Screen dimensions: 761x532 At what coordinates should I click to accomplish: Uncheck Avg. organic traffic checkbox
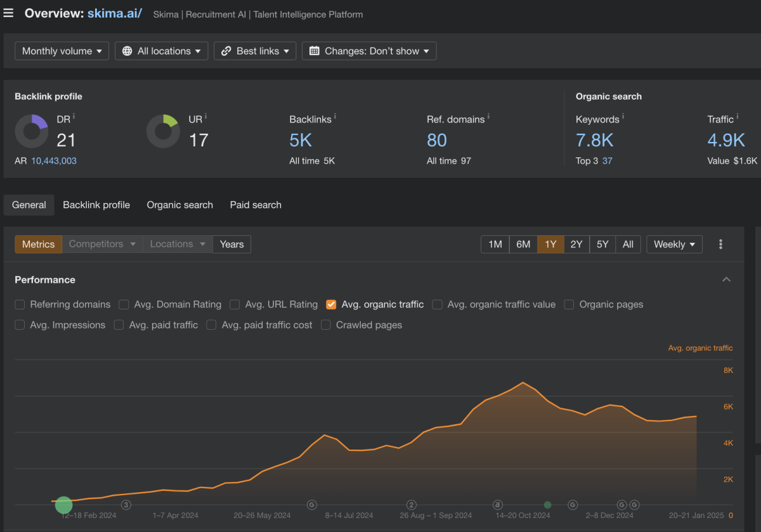[x=331, y=304]
